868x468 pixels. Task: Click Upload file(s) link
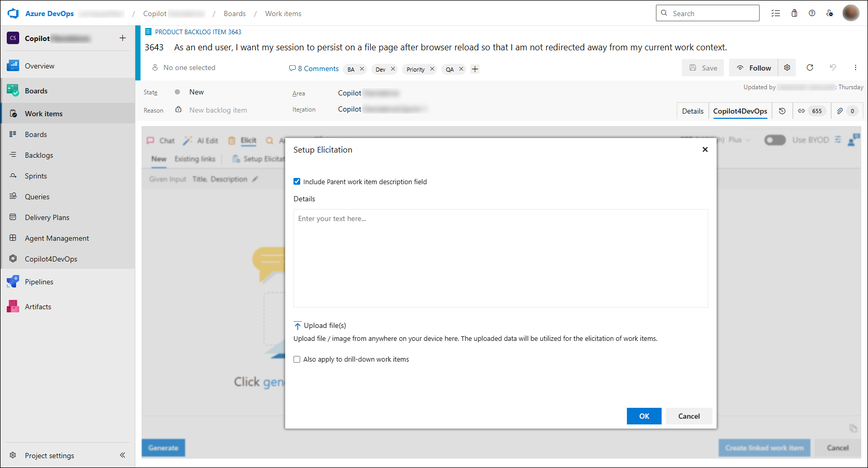tap(320, 325)
